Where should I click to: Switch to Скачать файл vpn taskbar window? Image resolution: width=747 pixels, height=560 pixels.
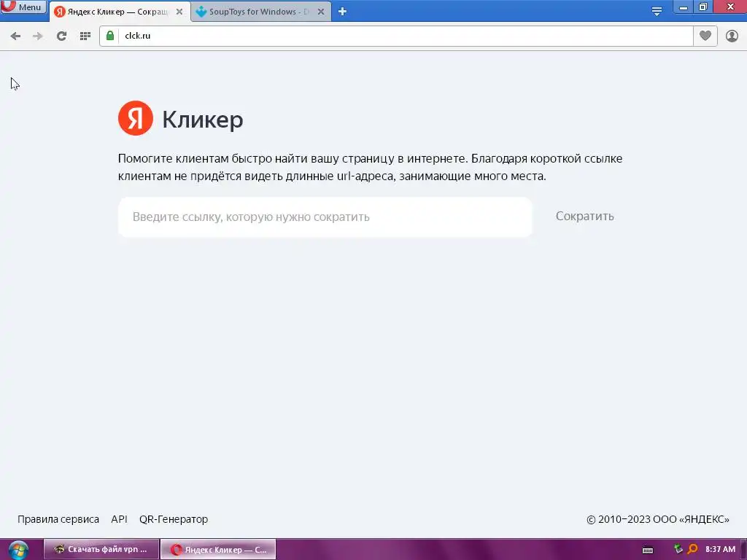pos(101,549)
